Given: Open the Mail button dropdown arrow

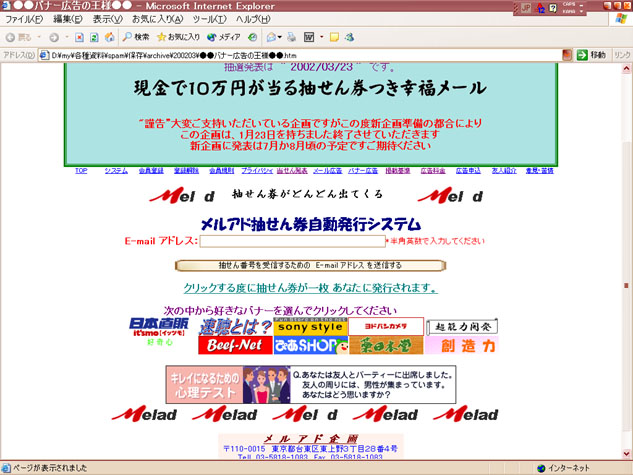Looking at the screenshot, I should [x=280, y=37].
